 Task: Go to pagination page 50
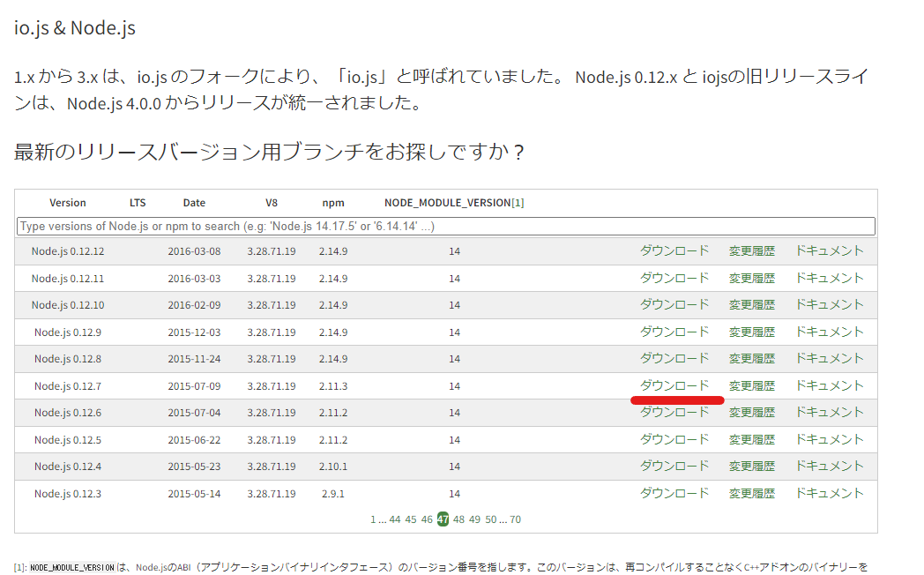(491, 519)
